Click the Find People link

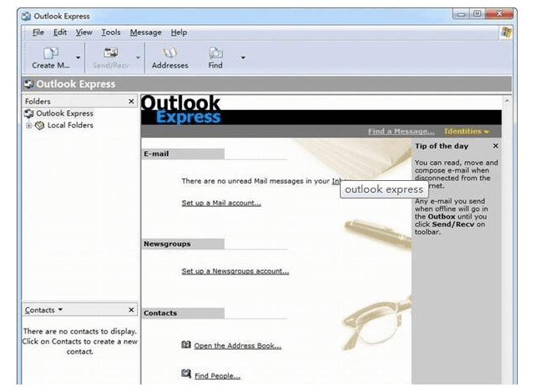[x=217, y=375]
